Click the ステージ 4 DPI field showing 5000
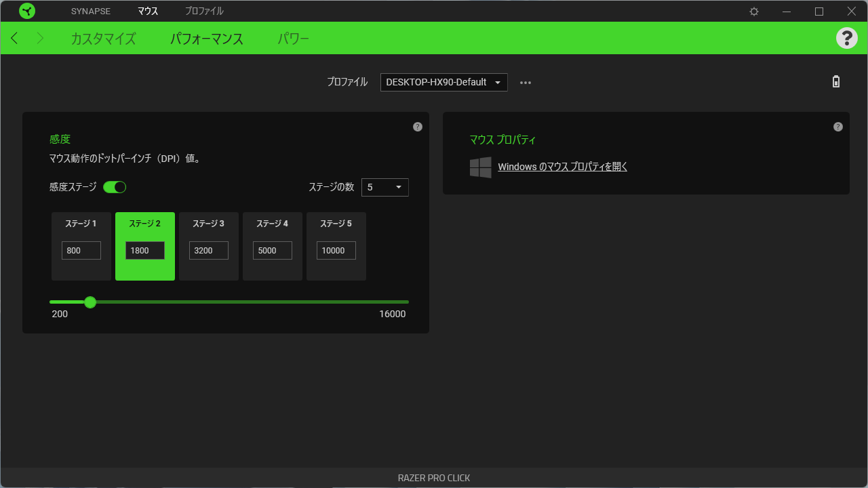Screen dimensions: 868x488 273,251
